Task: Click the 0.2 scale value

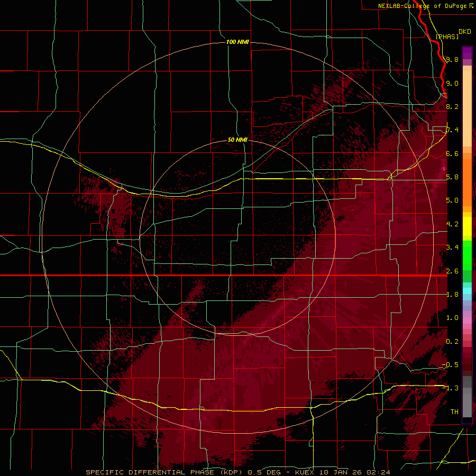Action: click(x=452, y=341)
